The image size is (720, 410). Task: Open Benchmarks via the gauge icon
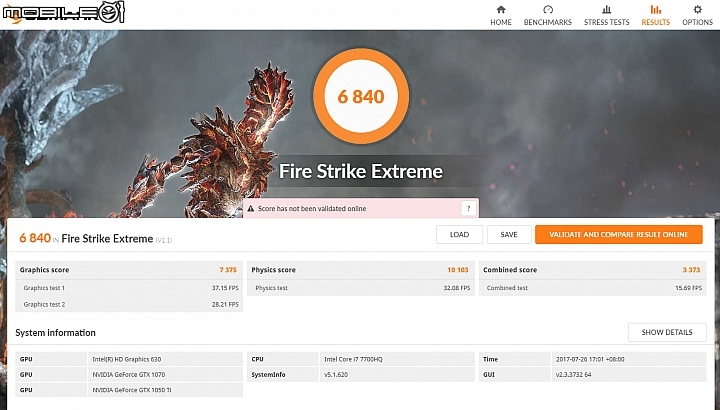548,10
